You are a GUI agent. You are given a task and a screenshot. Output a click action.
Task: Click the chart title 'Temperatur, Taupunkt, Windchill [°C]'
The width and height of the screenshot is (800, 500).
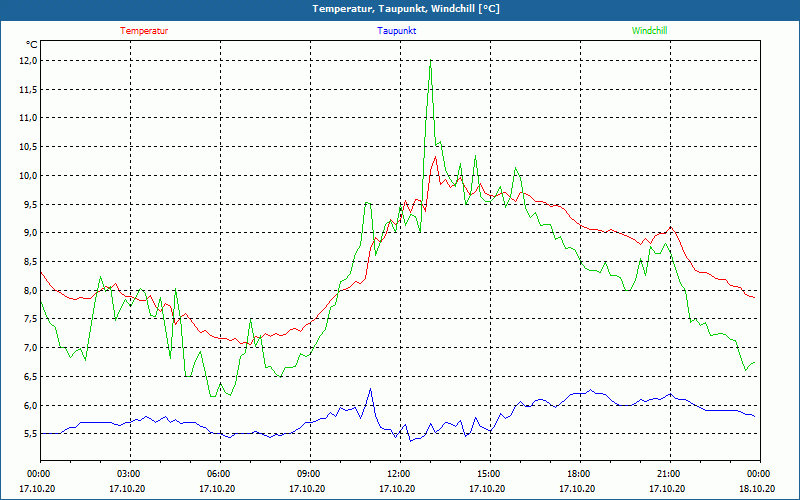(x=406, y=9)
